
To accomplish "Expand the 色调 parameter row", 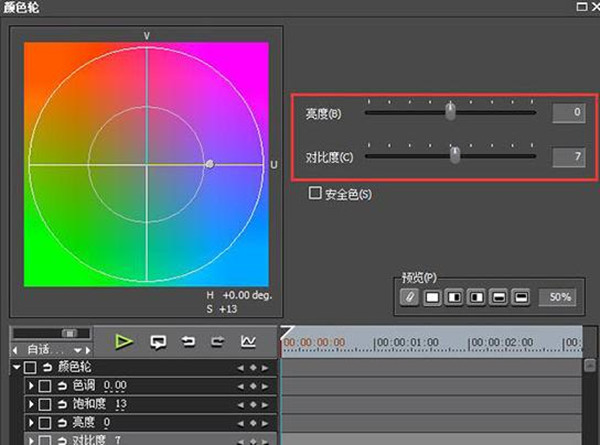I will (31, 386).
